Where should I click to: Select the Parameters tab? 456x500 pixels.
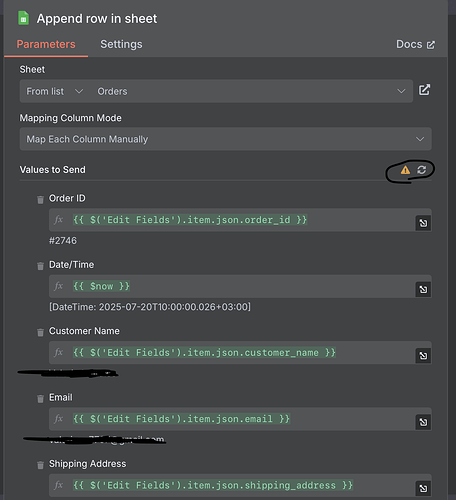point(46,44)
